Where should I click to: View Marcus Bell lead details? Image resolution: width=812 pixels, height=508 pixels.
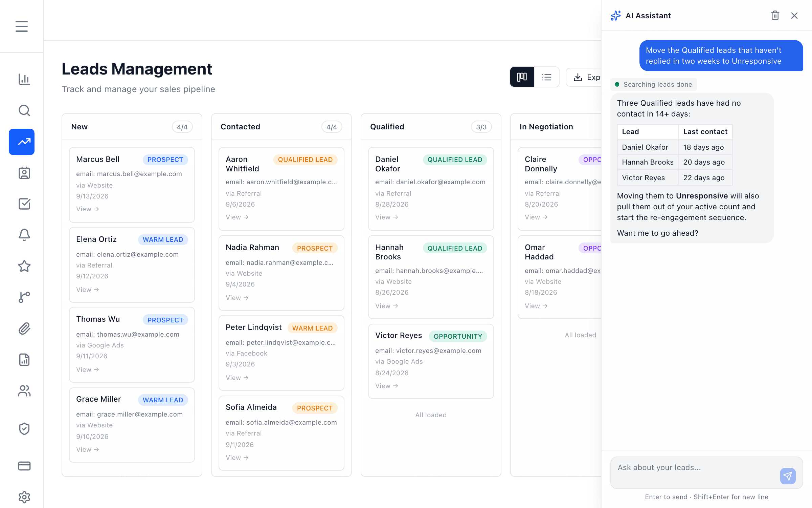point(87,209)
